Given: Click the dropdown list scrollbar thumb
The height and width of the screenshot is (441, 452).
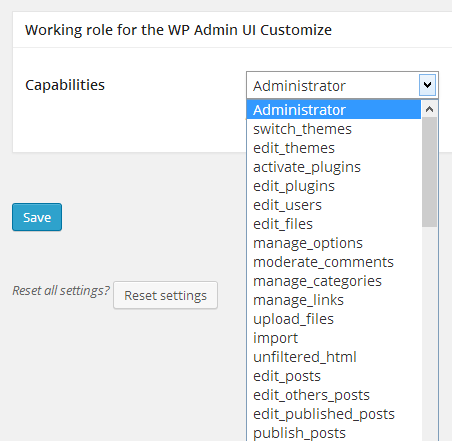Looking at the screenshot, I should click(x=429, y=172).
